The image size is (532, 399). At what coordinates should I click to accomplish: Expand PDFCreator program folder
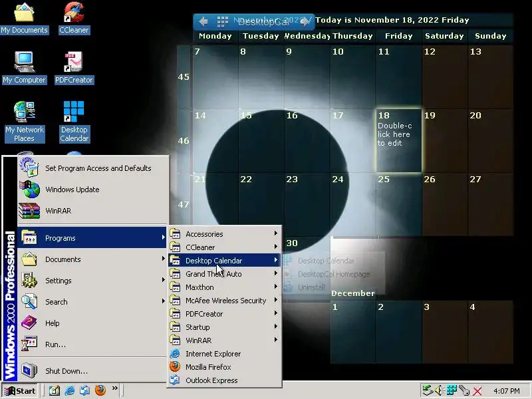pyautogui.click(x=225, y=313)
